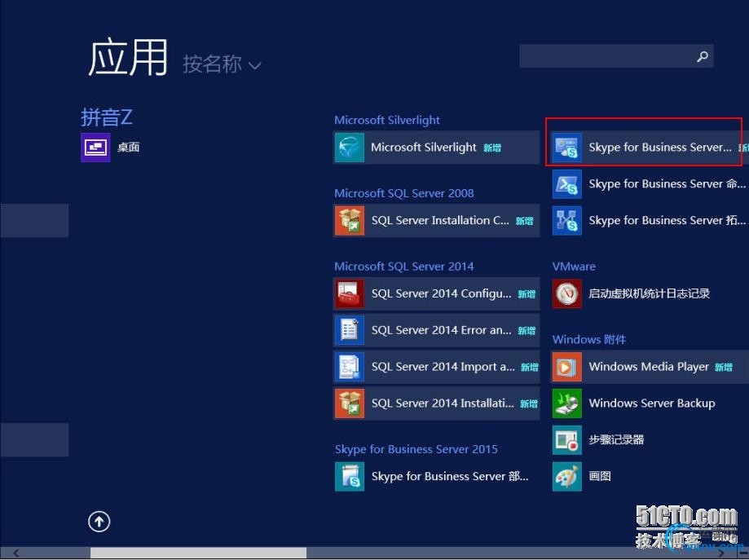The width and height of the screenshot is (749, 560).
Task: Select the Microsoft SQL Server 2008 group header
Action: pyautogui.click(x=404, y=193)
